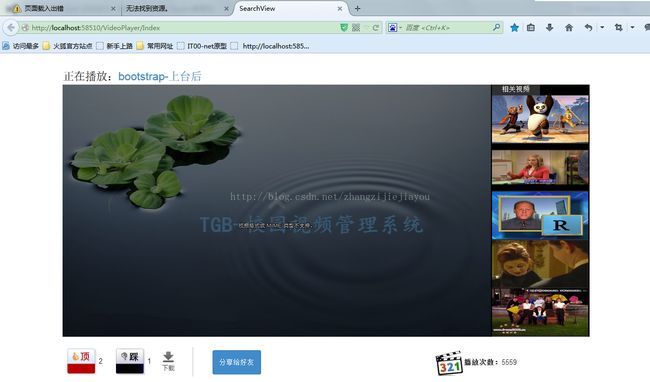The width and height of the screenshot is (650, 382).
Task: Open the QR code icon in address bar
Action: pos(356,28)
